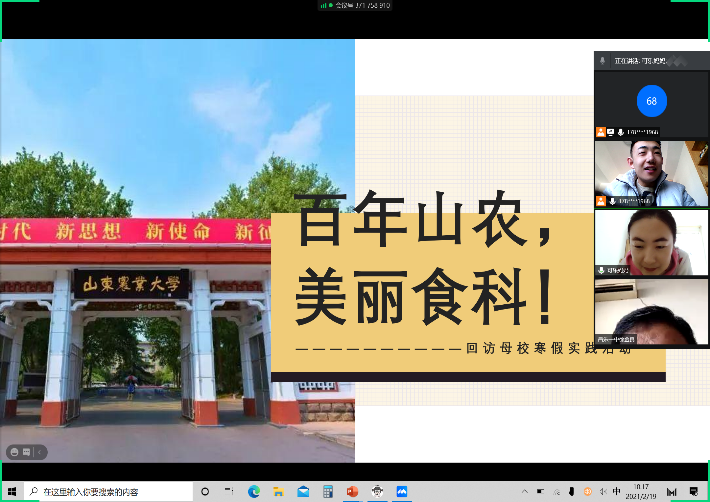Open PowerPoint from the taskbar
This screenshot has height=502, width=710.
(352, 492)
